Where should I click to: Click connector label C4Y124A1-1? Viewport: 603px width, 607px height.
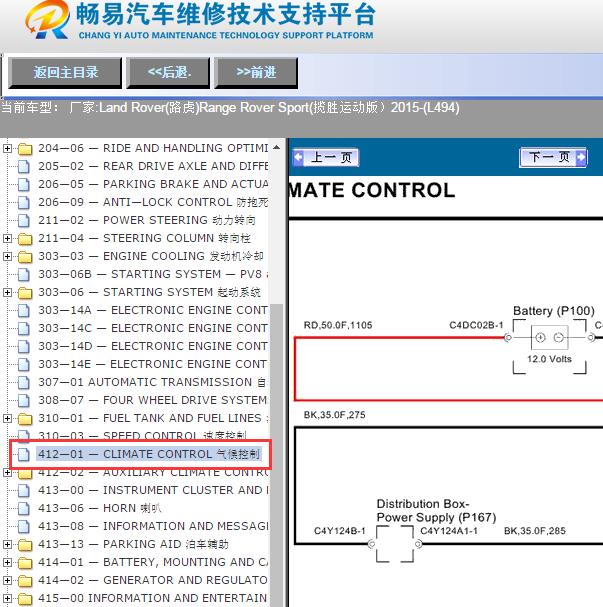click(449, 531)
